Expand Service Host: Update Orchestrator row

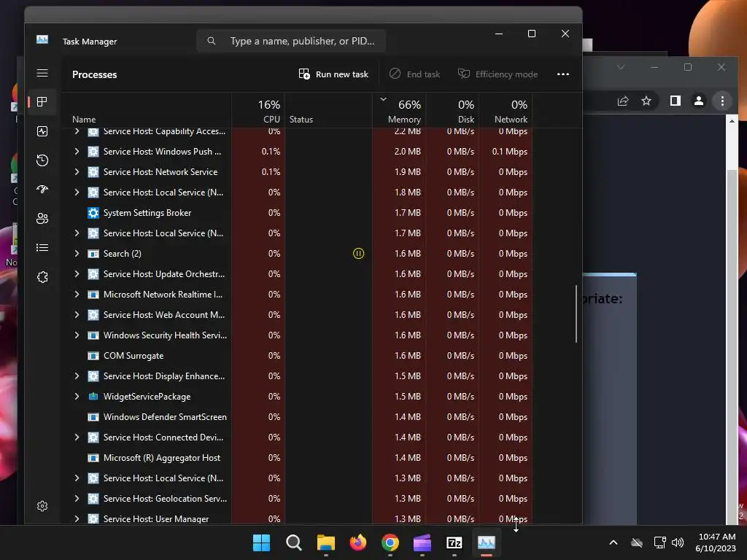(77, 274)
